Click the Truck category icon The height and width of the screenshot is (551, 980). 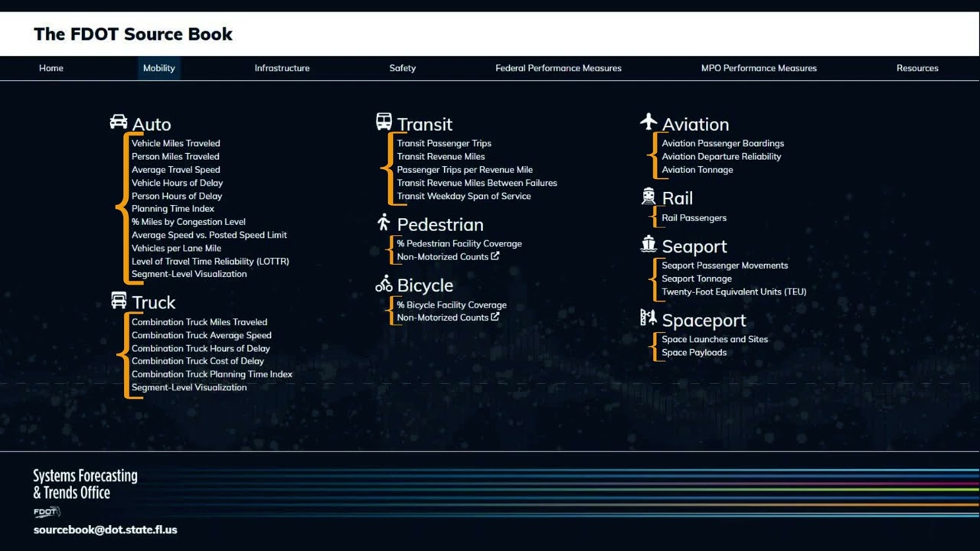119,300
